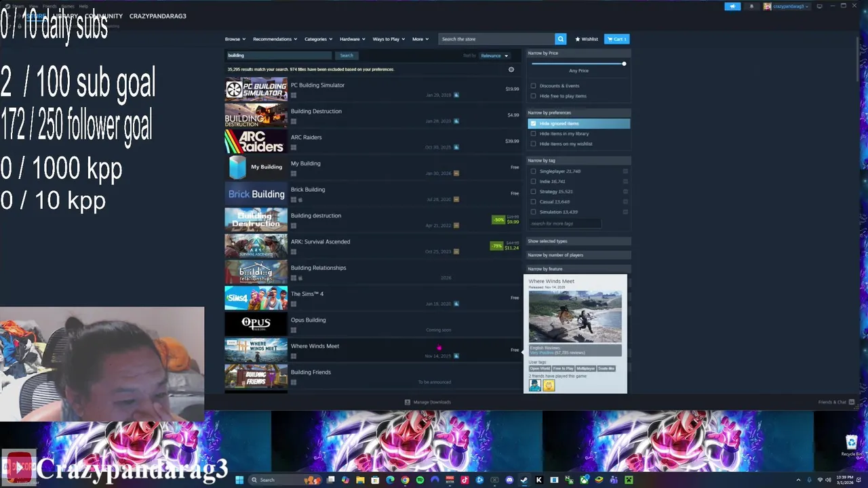
Task: Open Kick app icon on taskbar
Action: point(539,480)
